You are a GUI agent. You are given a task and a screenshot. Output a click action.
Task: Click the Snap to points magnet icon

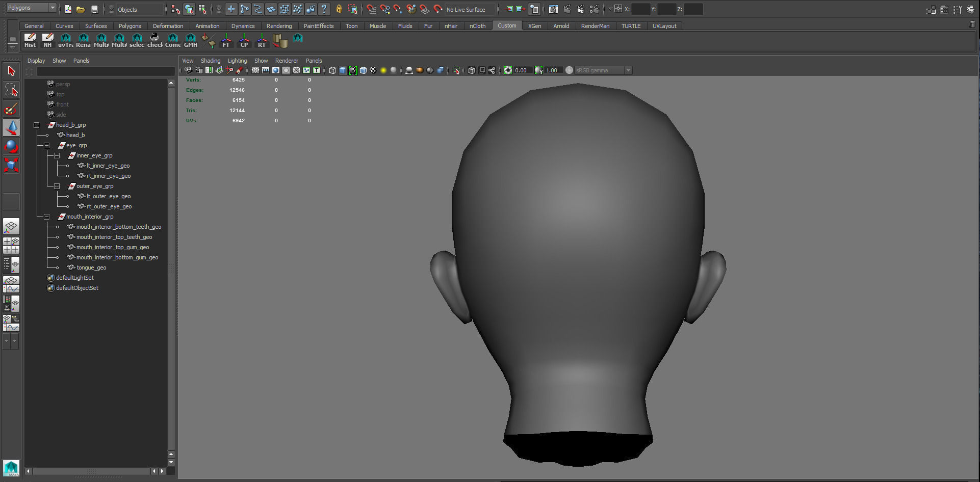point(398,9)
